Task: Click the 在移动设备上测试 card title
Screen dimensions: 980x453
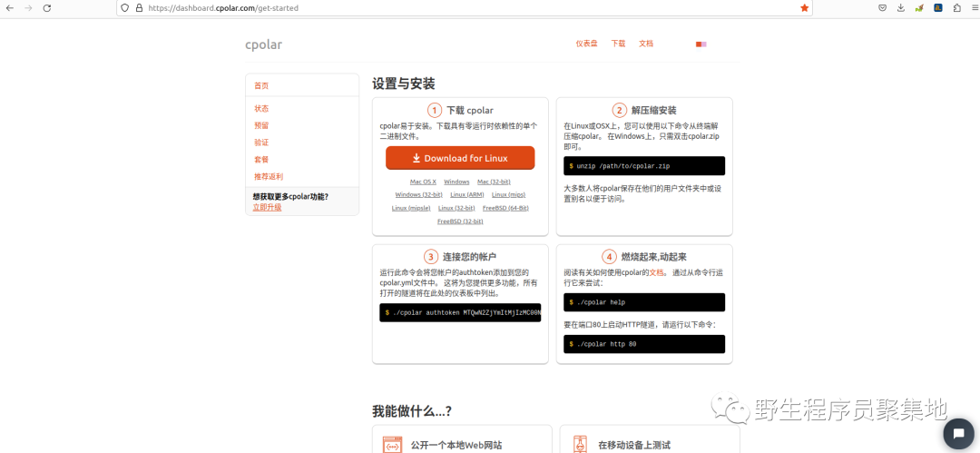Action: point(634,446)
